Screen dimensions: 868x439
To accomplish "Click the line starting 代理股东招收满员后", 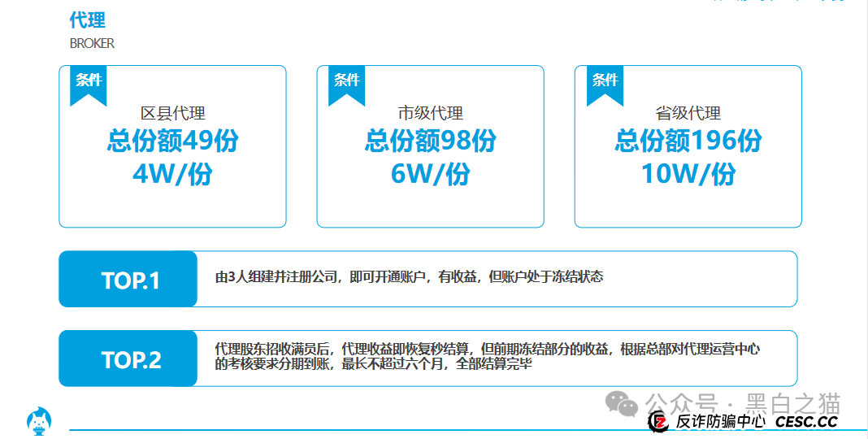I will pyautogui.click(x=487, y=350).
